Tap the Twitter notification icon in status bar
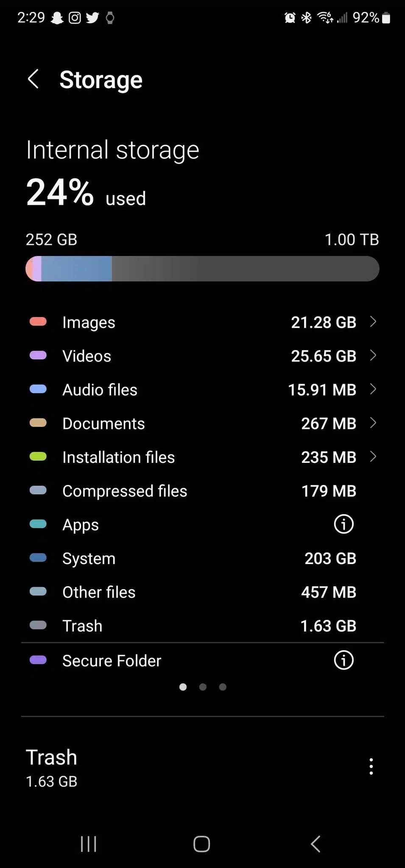405x868 pixels. [92, 18]
